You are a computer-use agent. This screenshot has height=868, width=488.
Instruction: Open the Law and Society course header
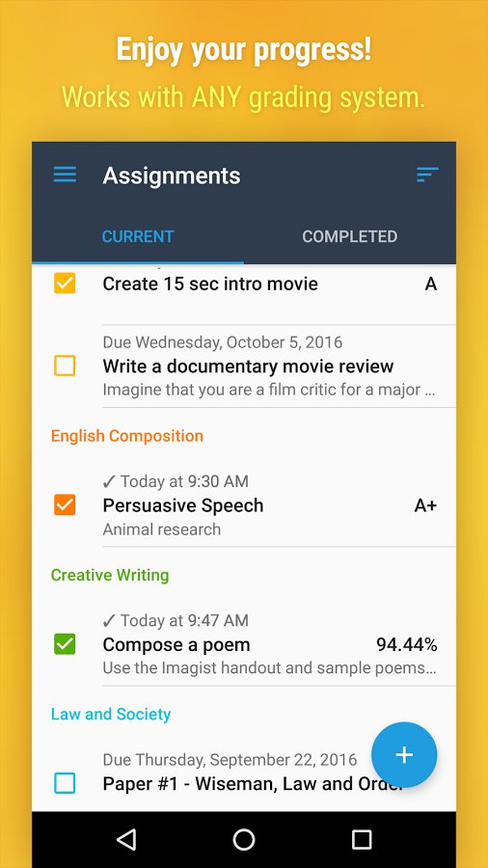pos(111,714)
